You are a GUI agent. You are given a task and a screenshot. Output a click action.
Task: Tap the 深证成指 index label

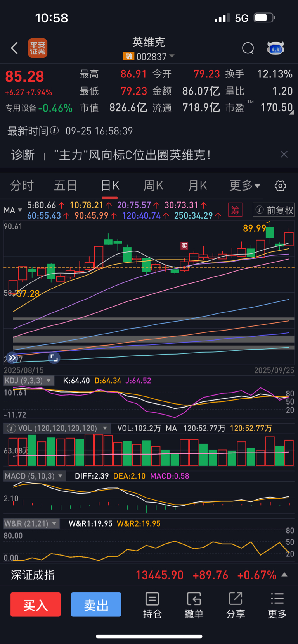[33, 575]
